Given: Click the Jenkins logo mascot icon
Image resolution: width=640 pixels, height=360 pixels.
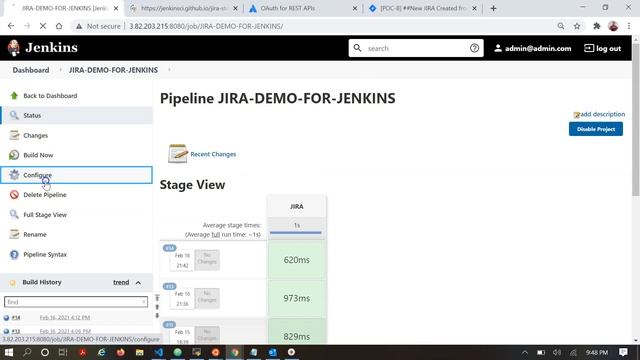Looking at the screenshot, I should (x=14, y=48).
